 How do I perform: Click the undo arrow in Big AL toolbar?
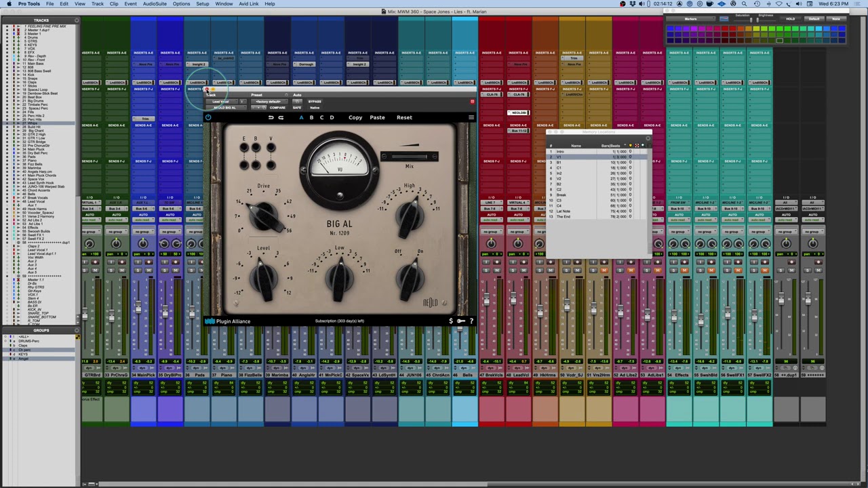[x=271, y=117]
